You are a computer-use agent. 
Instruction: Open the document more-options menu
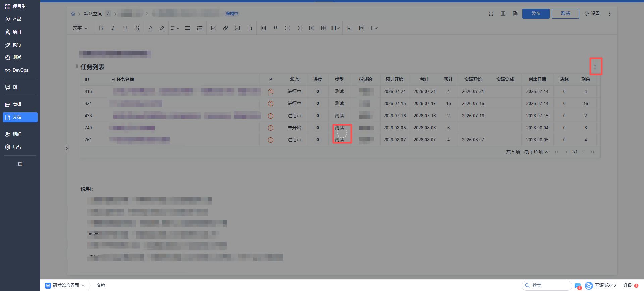(610, 14)
